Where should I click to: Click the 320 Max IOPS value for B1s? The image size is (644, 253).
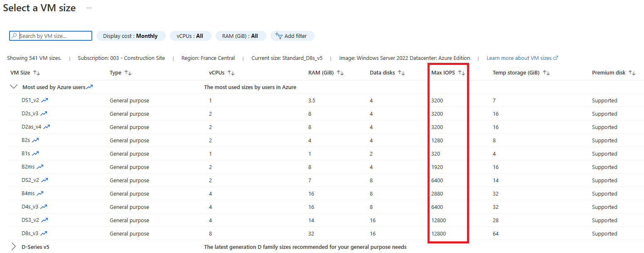pos(436,154)
